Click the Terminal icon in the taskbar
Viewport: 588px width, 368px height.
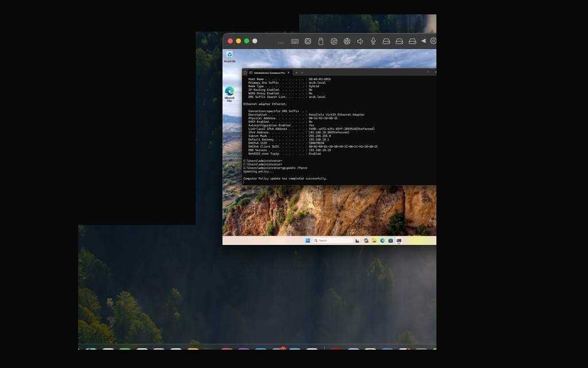point(399,240)
